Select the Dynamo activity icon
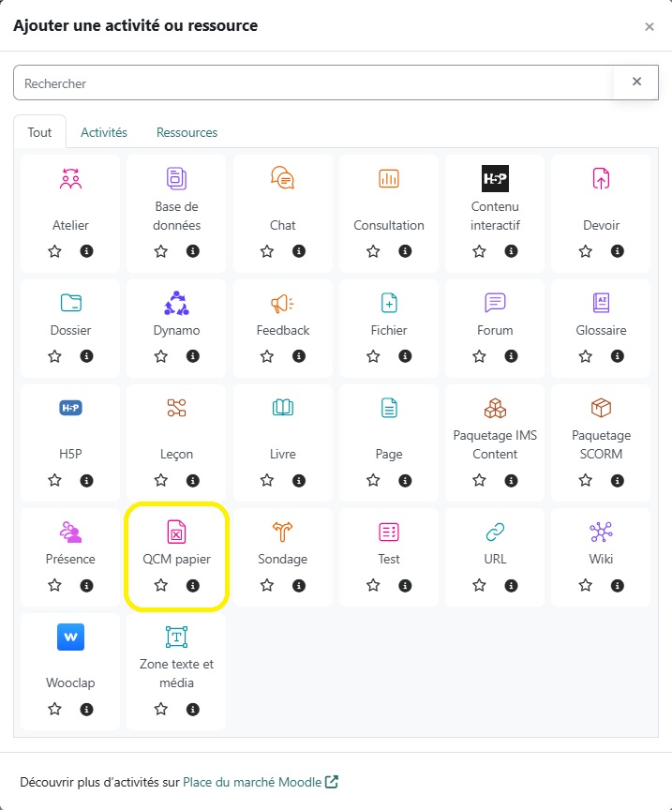This screenshot has width=672, height=810. pos(176,303)
